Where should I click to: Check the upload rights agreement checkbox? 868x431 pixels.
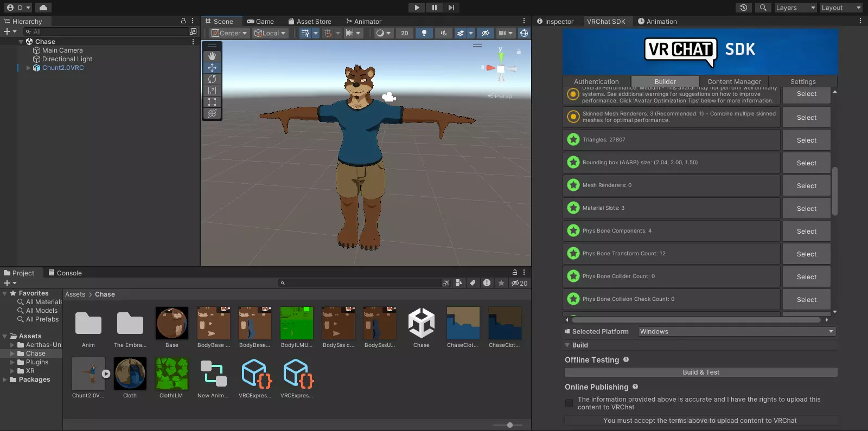pos(569,403)
